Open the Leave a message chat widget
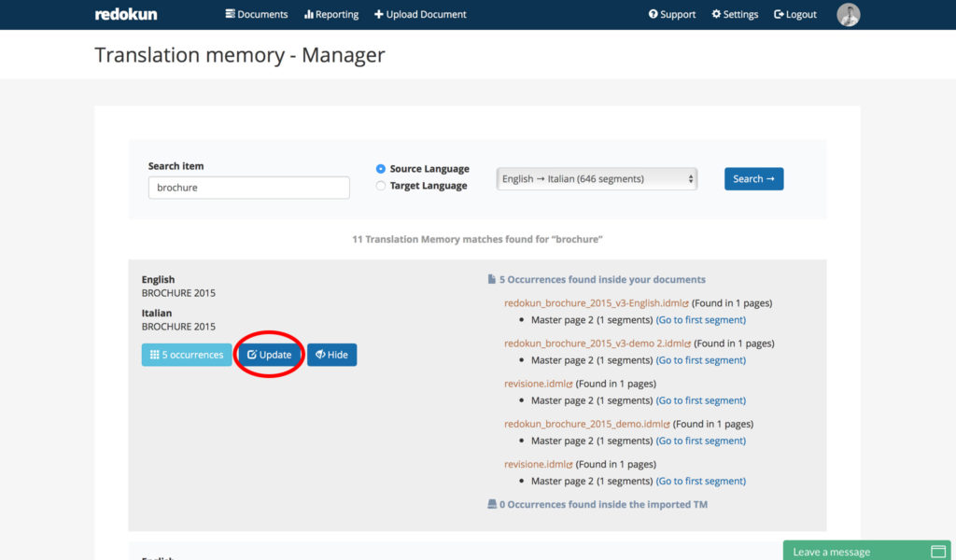 (x=867, y=551)
